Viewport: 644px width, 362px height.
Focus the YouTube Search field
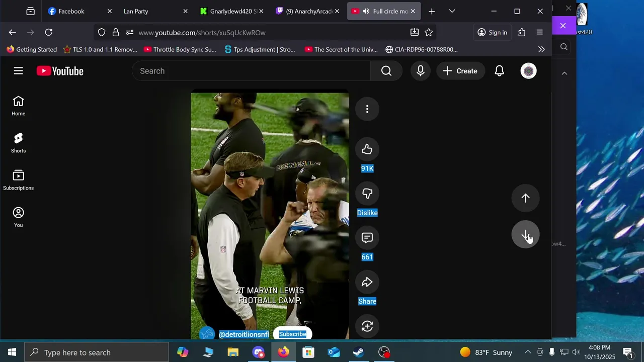point(252,71)
